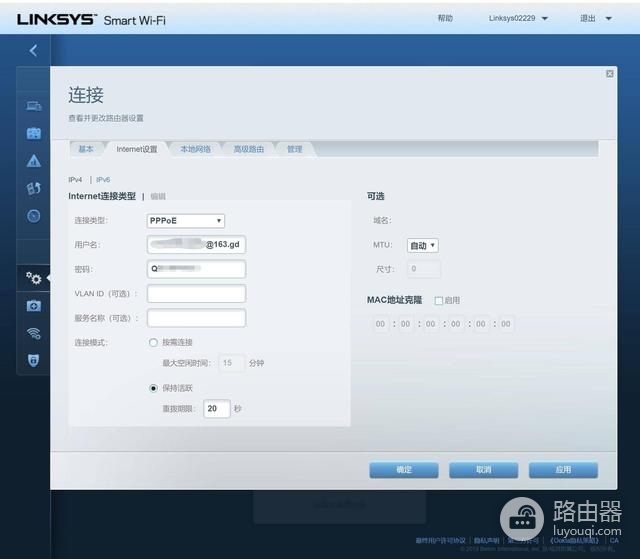Open the 帮助 help link

445,18
